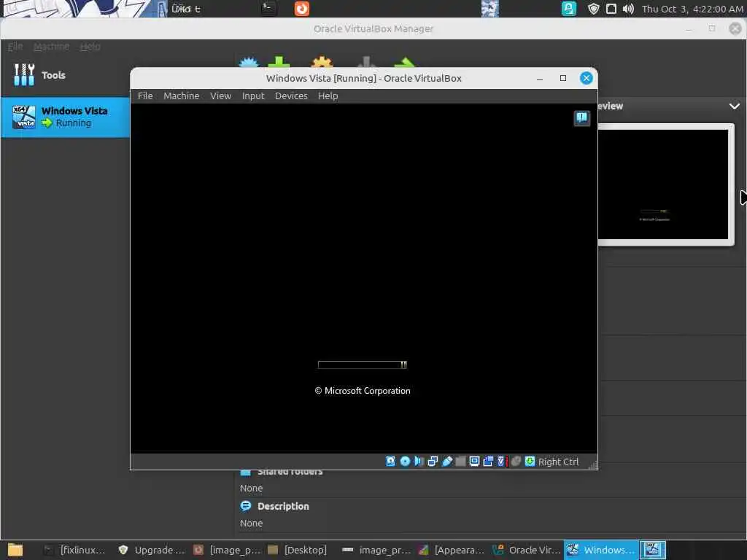747x560 pixels.
Task: Open the notification center icon in the VM window
Action: (x=581, y=117)
